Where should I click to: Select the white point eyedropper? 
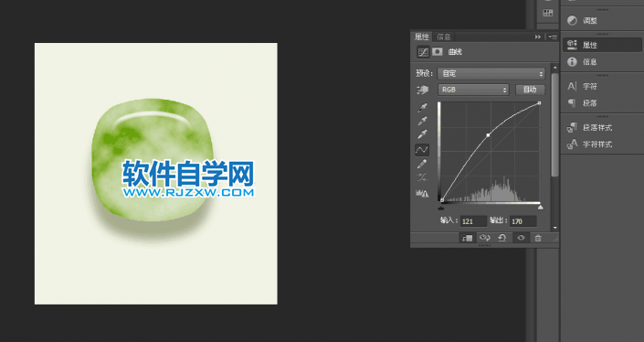tap(422, 134)
